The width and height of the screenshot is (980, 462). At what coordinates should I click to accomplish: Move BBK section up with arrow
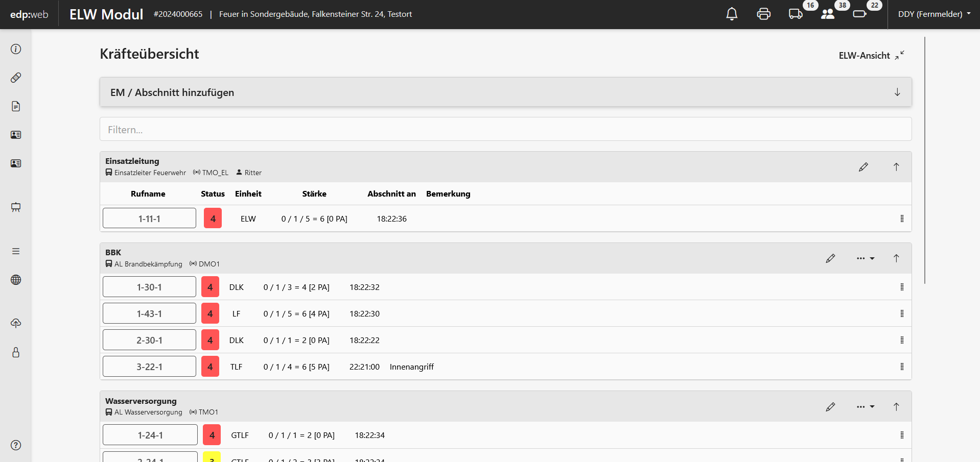(896, 258)
